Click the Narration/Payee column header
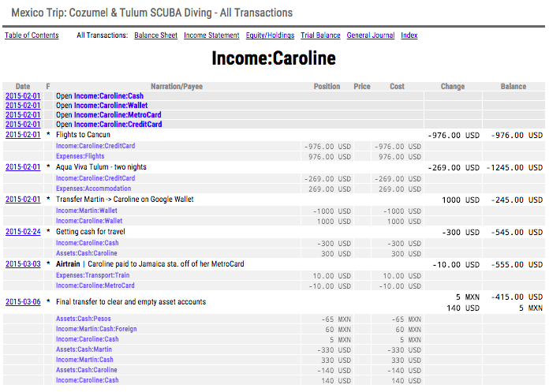The width and height of the screenshot is (549, 392). [177, 87]
